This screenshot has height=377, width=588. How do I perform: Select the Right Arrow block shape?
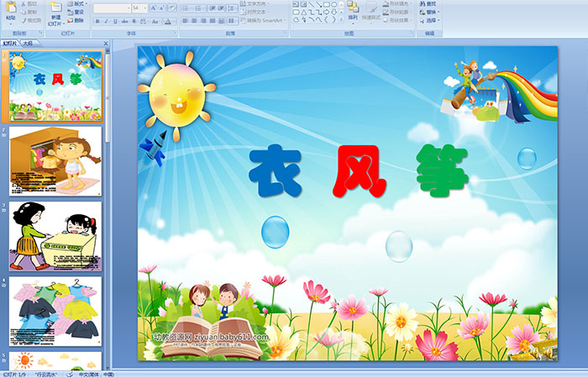tap(326, 12)
